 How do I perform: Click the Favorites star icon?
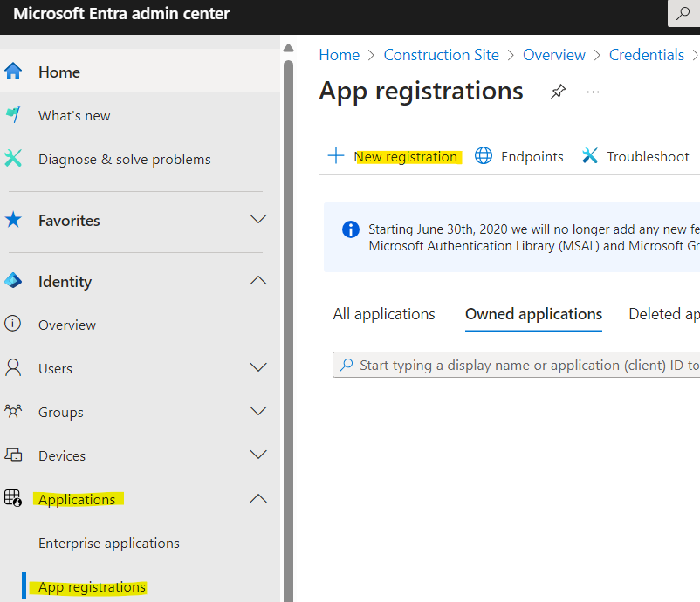13,220
